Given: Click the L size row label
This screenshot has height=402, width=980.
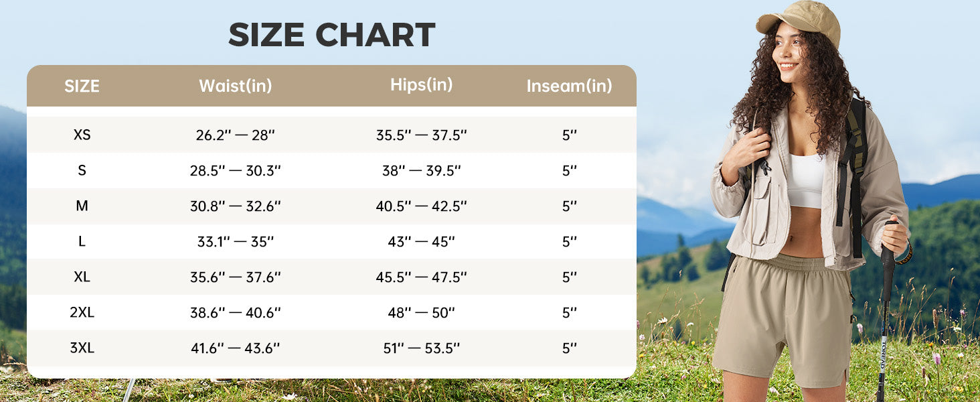Looking at the screenshot, I should pyautogui.click(x=82, y=241).
